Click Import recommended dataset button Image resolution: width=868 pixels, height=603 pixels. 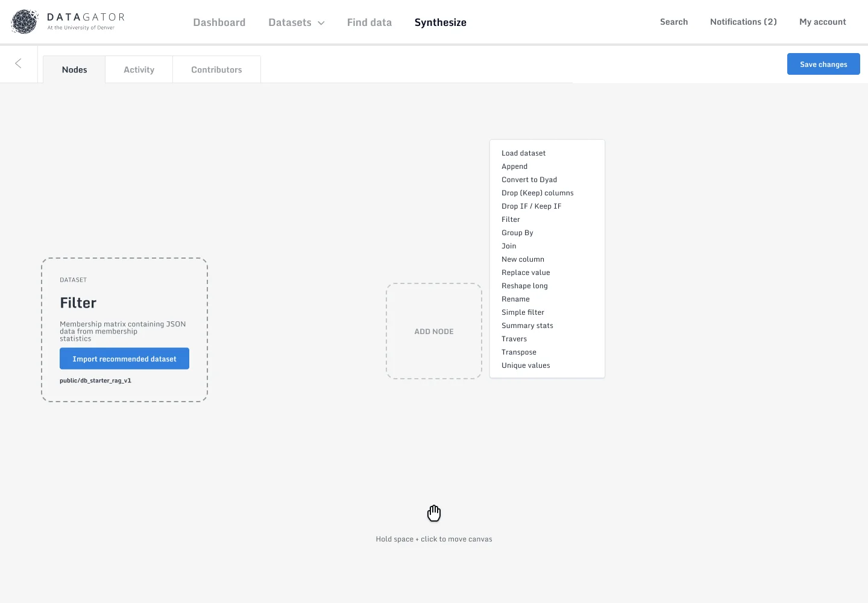tap(124, 359)
